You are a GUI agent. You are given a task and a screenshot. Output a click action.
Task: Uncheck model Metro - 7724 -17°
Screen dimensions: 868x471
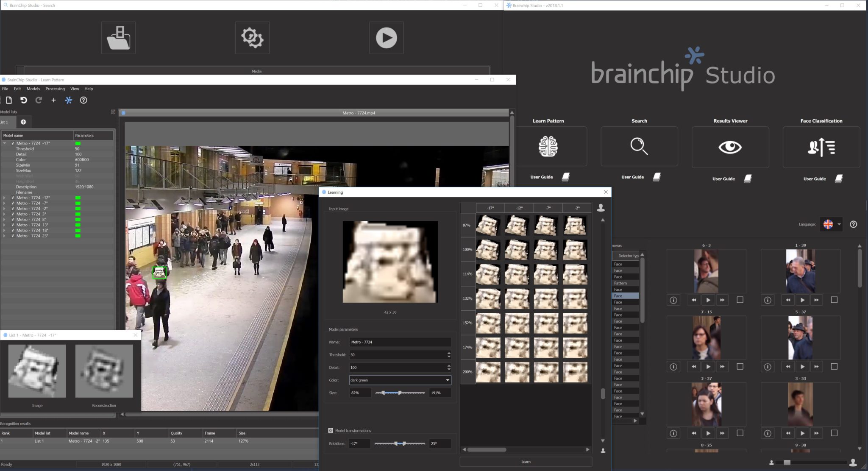[13, 143]
